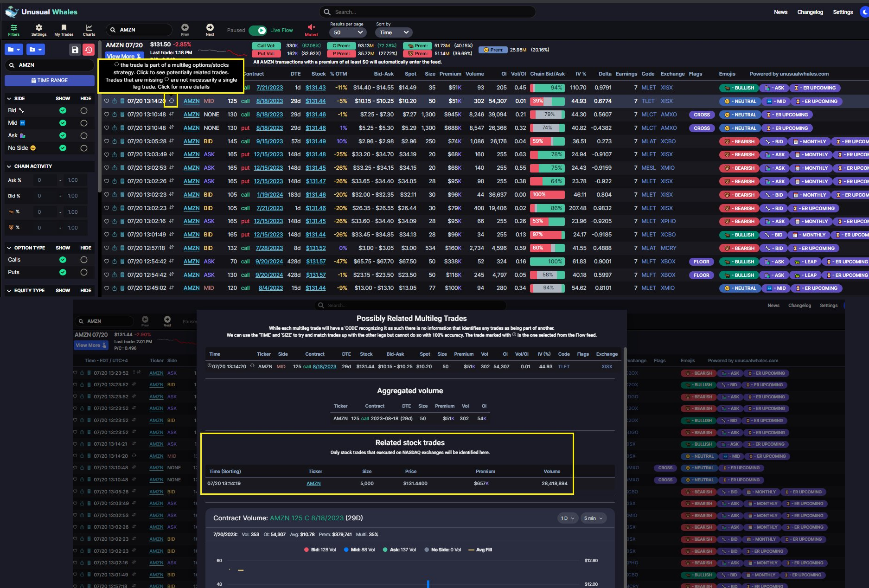The width and height of the screenshot is (869, 588).
Task: Open News in the top navigation
Action: click(781, 12)
